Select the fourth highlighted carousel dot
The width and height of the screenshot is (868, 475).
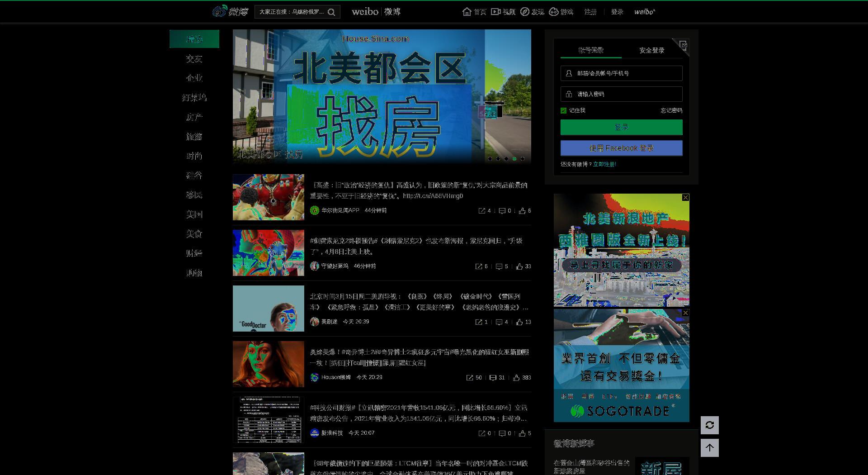(514, 159)
